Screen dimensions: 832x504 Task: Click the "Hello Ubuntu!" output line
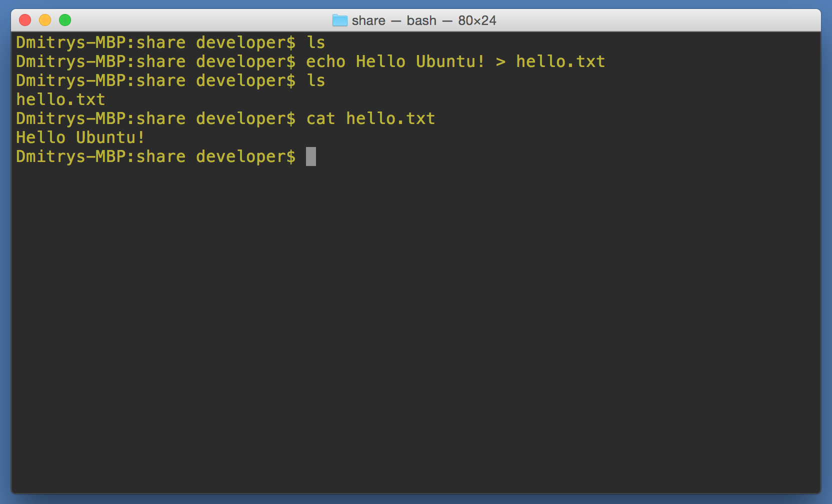pos(80,137)
